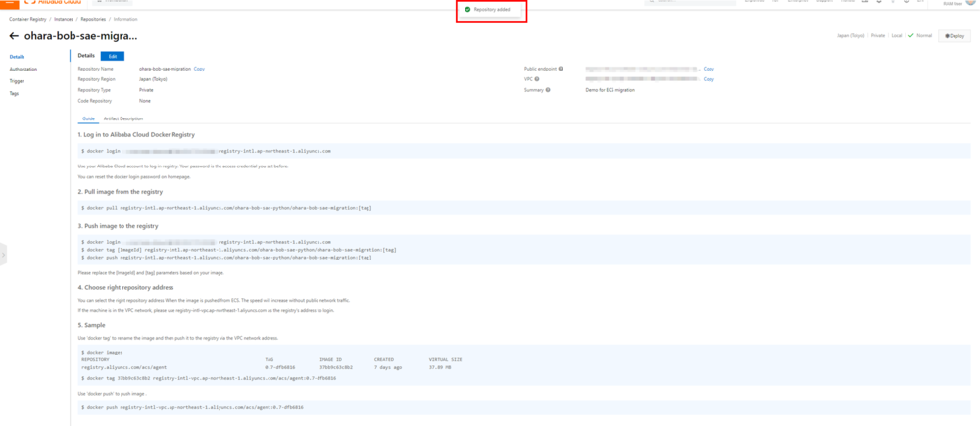Copy the repository name
Viewport: 980px width, 426px height.
(199, 69)
